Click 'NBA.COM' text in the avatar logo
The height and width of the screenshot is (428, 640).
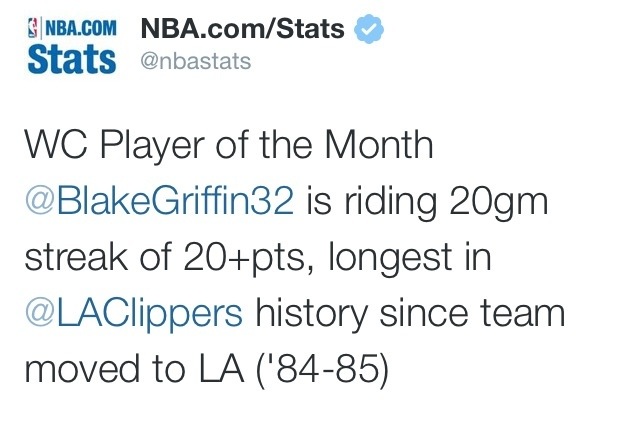pyautogui.click(x=81, y=29)
